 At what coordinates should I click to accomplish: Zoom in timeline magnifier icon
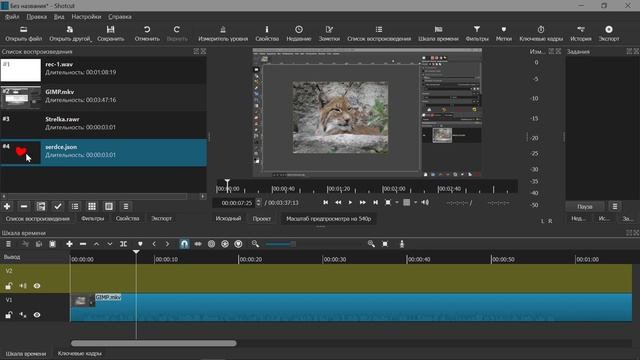tap(371, 244)
